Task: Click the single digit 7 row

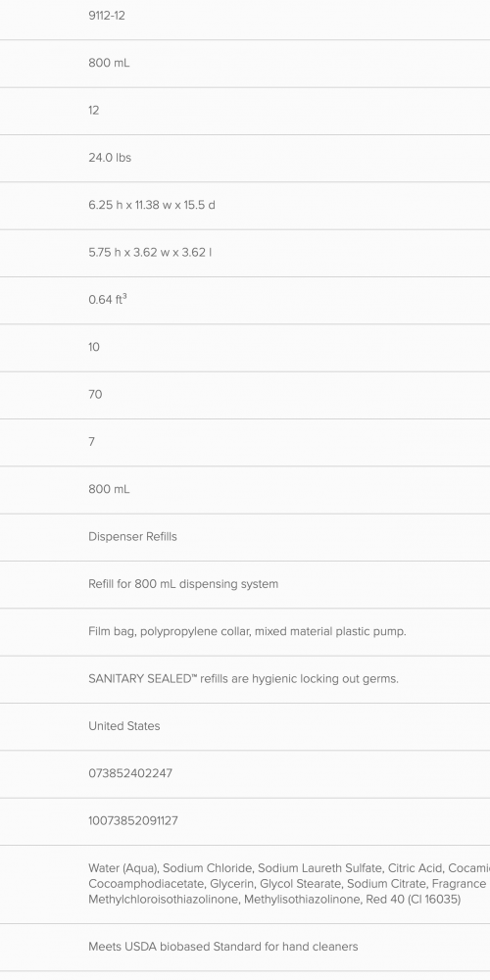Action: (x=245, y=443)
